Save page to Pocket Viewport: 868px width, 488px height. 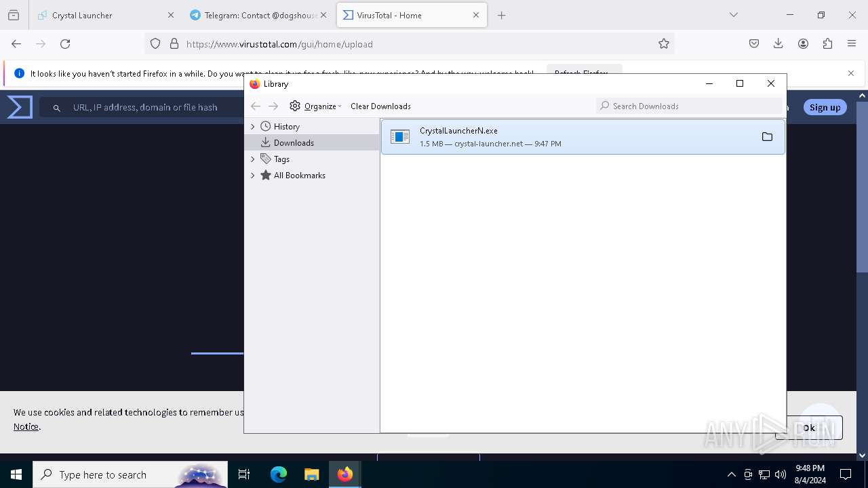pyautogui.click(x=754, y=43)
